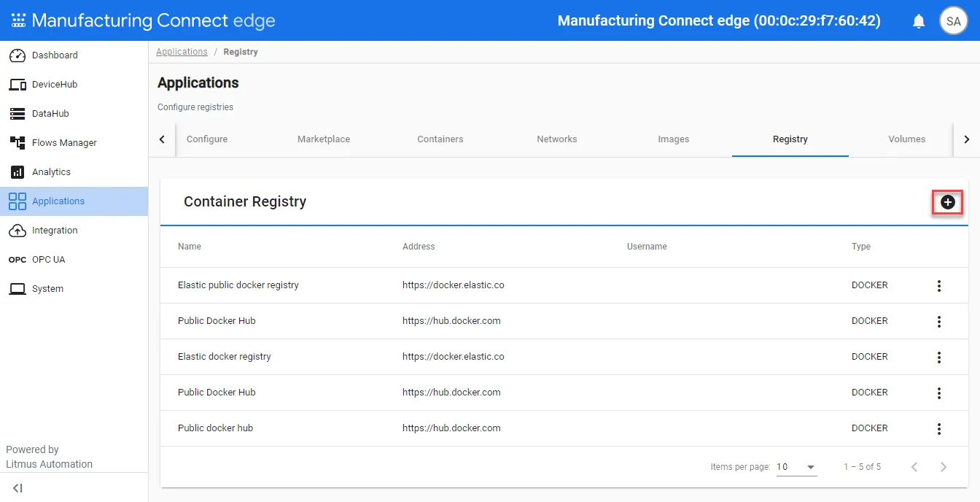Switch to the Networks tab
The image size is (980, 502).
point(557,139)
